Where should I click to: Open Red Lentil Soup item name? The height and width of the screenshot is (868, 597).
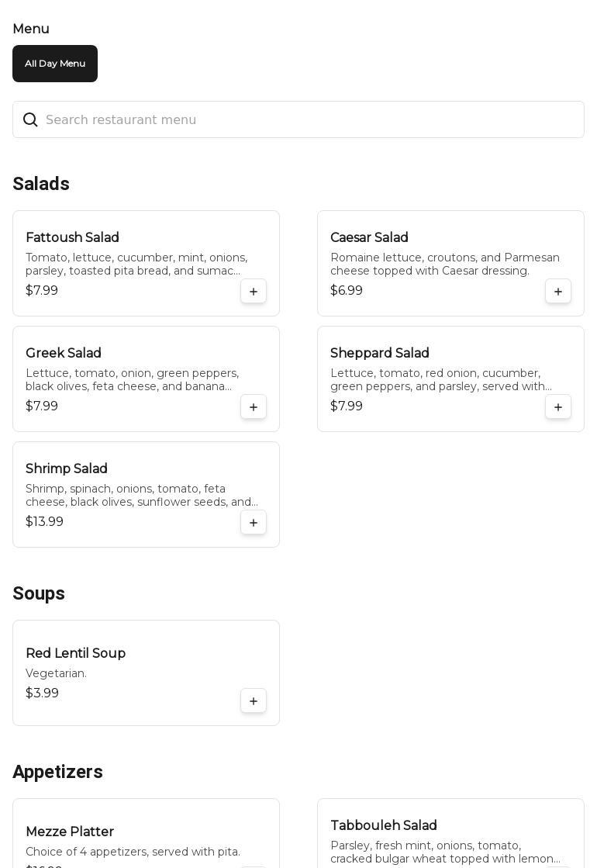click(x=75, y=654)
